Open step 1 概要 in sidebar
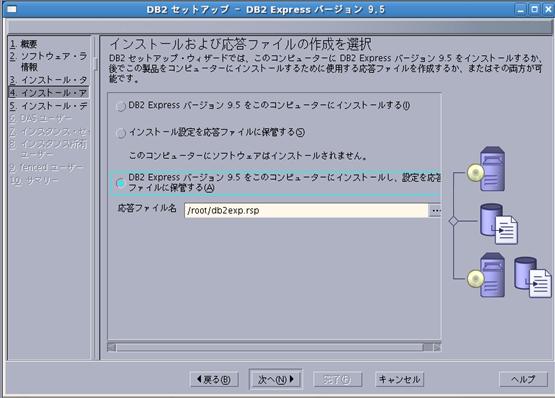The width and height of the screenshot is (555, 398). pos(23,44)
